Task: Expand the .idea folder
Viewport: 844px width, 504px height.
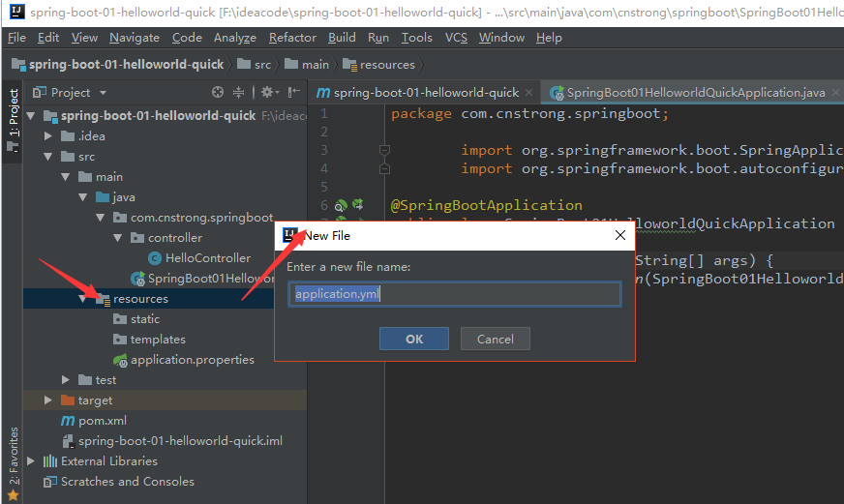Action: (47, 136)
